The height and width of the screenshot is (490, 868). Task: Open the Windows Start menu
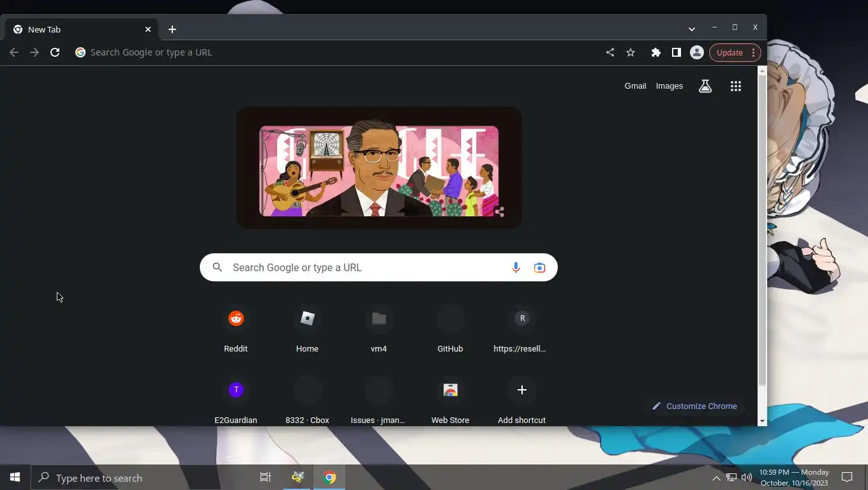click(x=15, y=477)
